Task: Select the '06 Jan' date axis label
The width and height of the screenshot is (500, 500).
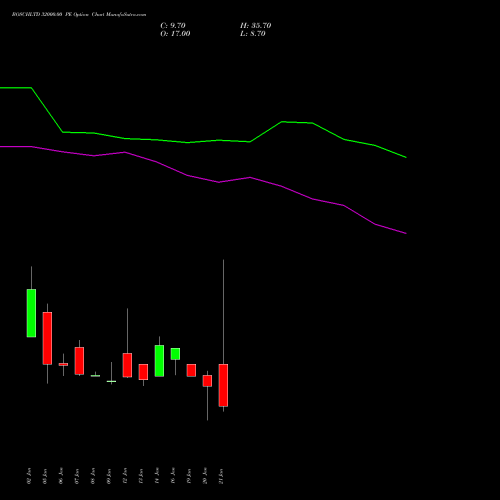Action: pos(61,476)
